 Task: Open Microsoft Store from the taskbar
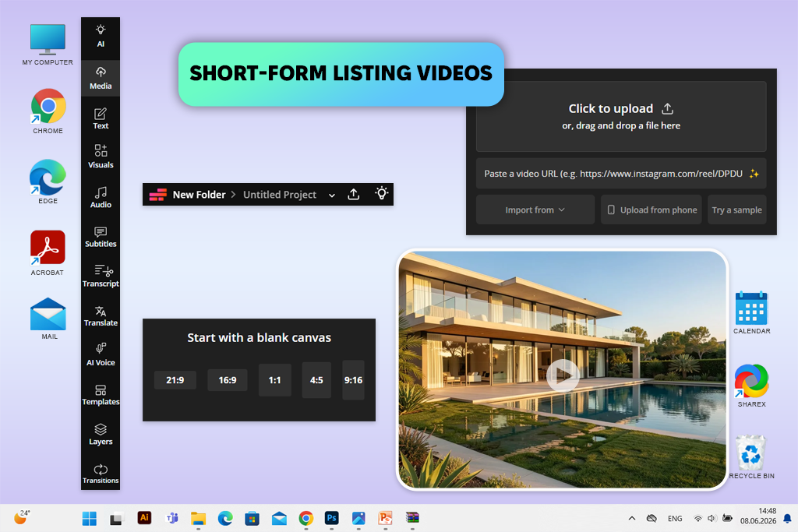point(252,518)
